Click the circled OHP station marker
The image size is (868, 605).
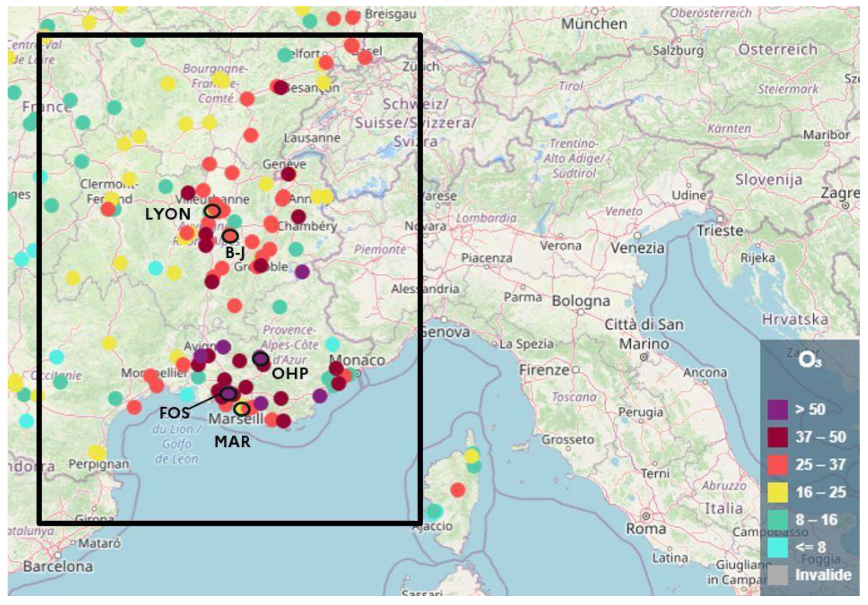click(260, 359)
